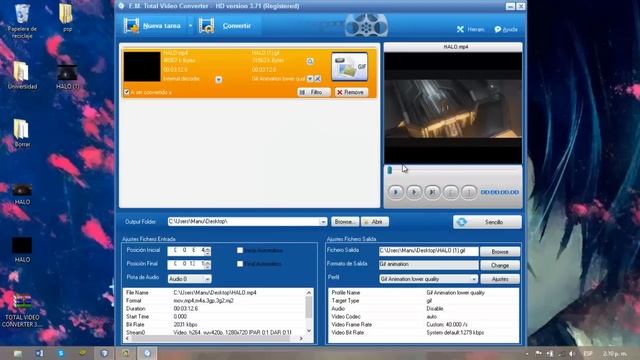
Task: Click Browse next to Output Folder
Action: tap(345, 222)
